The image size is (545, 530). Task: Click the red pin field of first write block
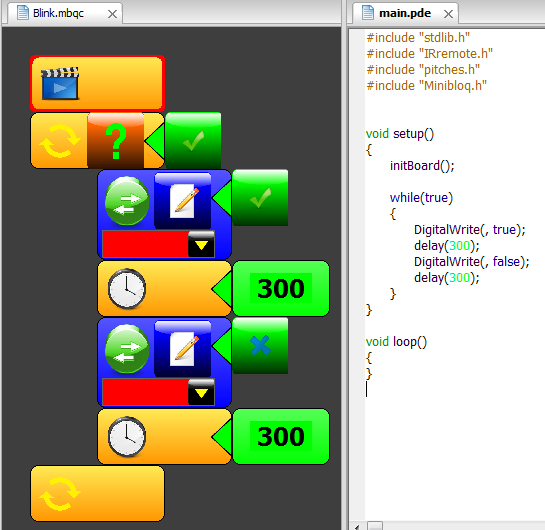tap(145, 244)
